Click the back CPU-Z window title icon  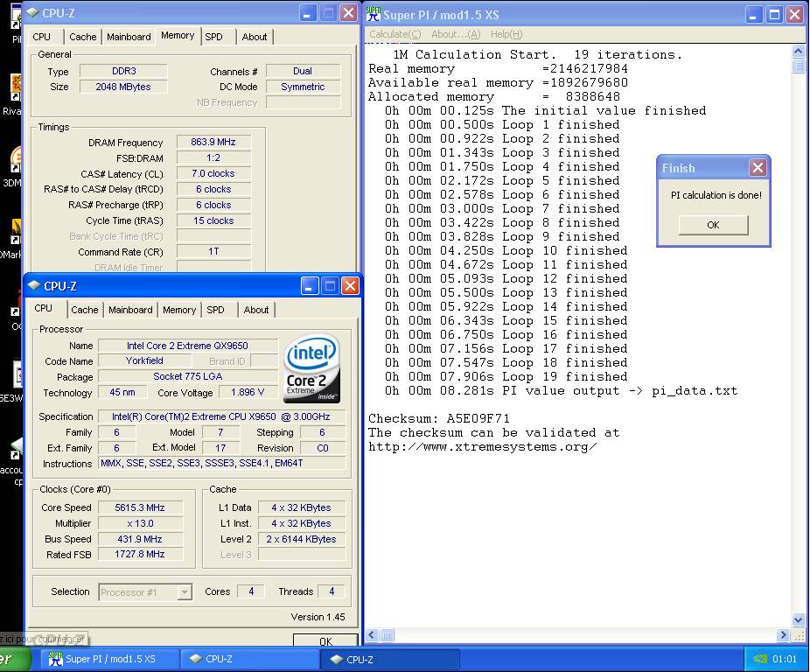pos(32,12)
